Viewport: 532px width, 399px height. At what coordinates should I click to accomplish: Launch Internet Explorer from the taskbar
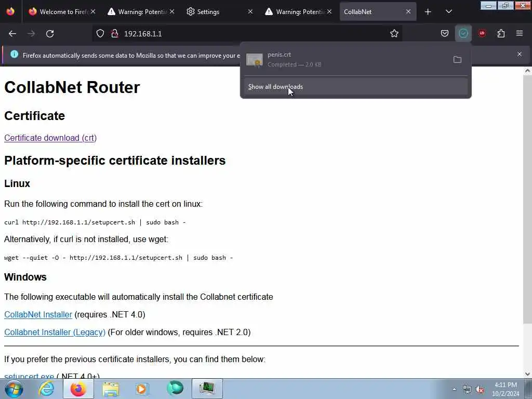pyautogui.click(x=46, y=389)
